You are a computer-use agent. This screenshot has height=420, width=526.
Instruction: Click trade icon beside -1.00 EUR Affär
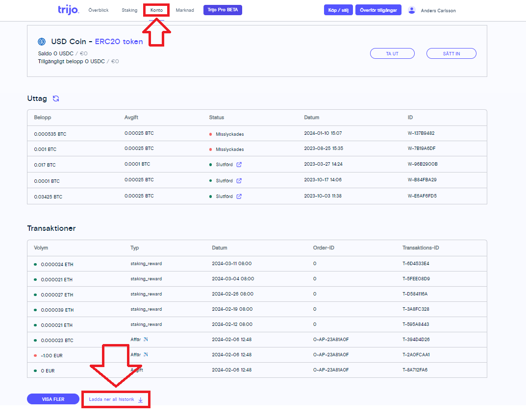coord(146,354)
